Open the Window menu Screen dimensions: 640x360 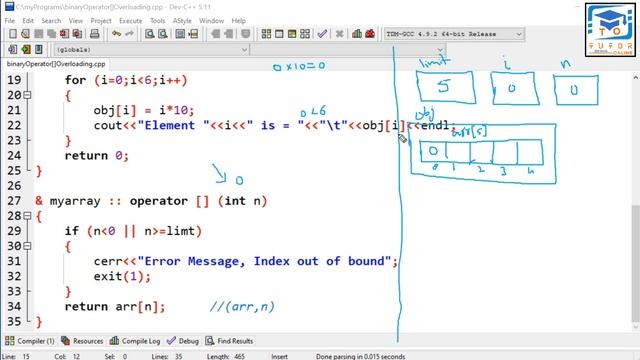[211, 20]
